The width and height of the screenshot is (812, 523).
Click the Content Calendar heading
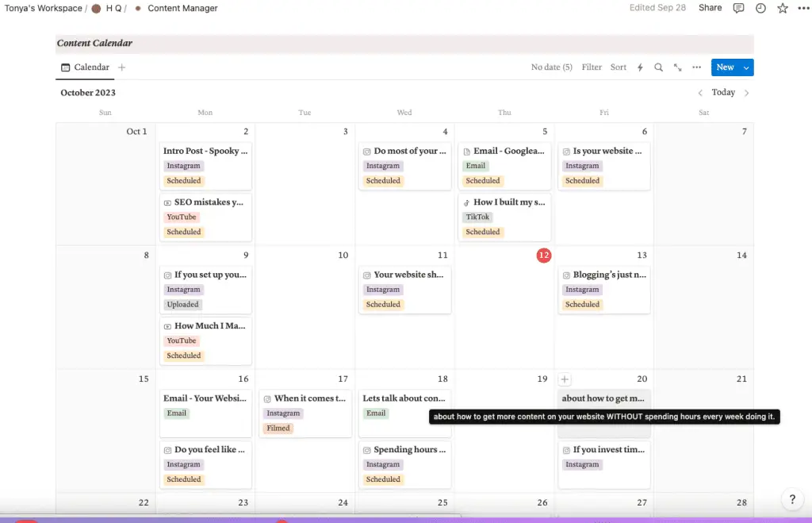pyautogui.click(x=94, y=43)
